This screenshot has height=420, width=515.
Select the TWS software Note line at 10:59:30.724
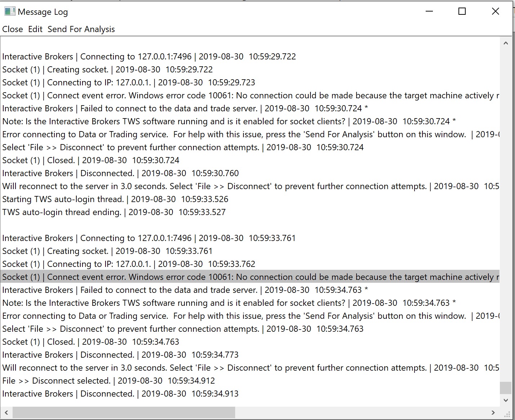(229, 121)
